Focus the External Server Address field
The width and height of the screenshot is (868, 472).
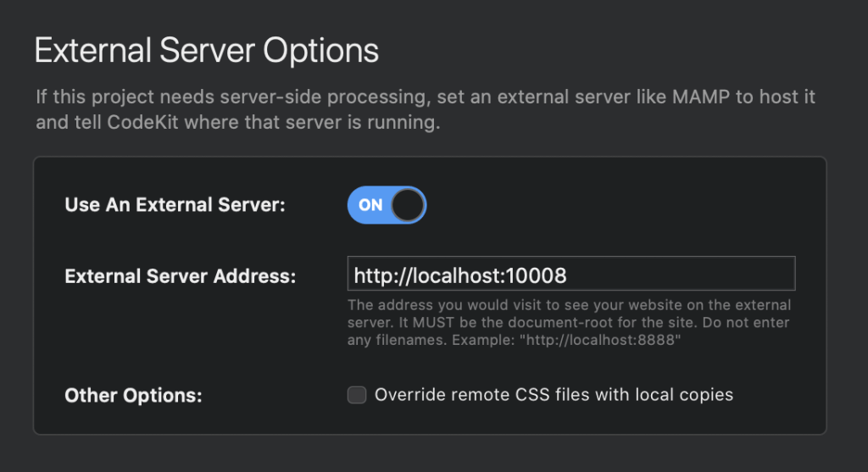coord(571,274)
